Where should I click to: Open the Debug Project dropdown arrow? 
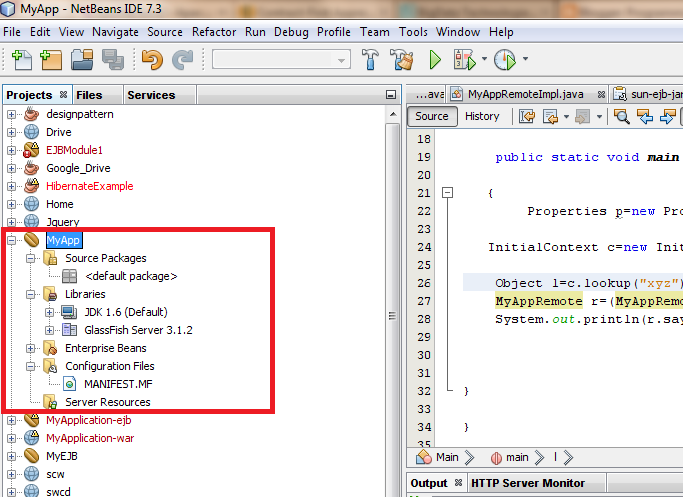[484, 58]
